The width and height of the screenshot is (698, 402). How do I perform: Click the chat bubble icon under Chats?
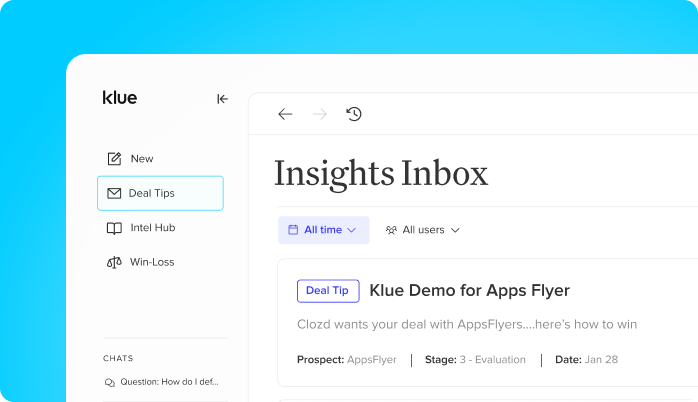coord(110,382)
